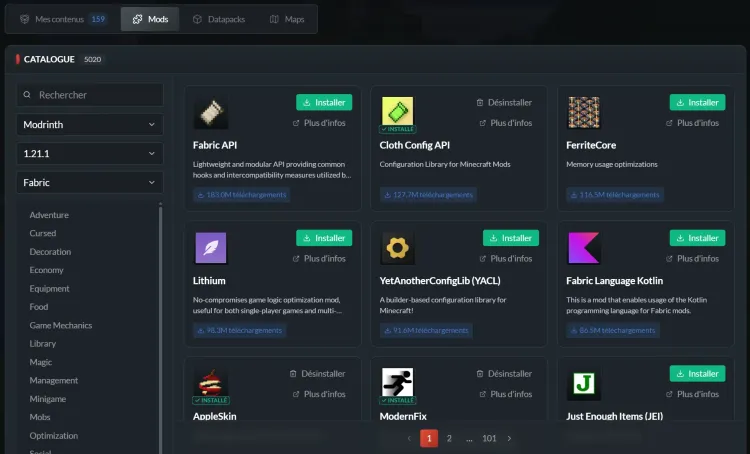The height and width of the screenshot is (454, 750).
Task: Click the ModernFix running man icon
Action: (x=397, y=382)
